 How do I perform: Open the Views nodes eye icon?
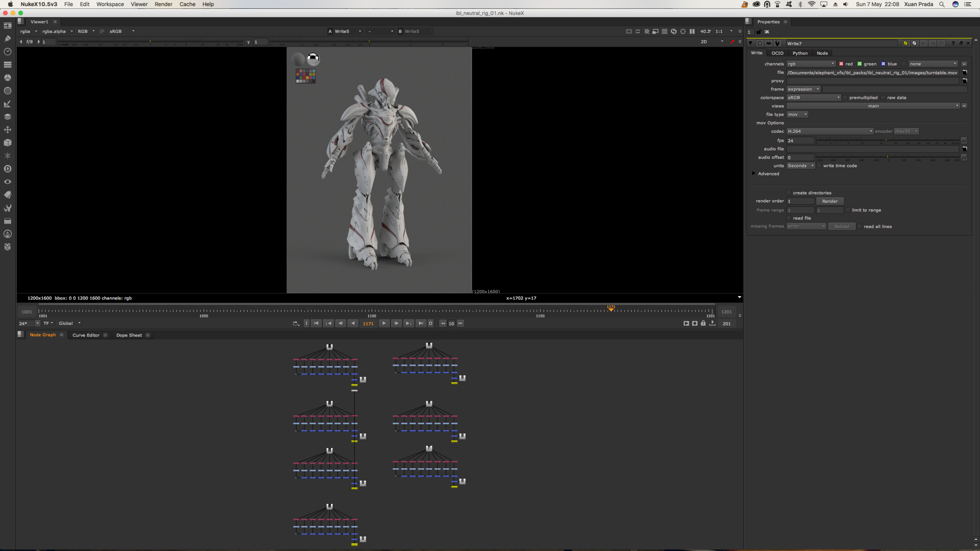[7, 182]
